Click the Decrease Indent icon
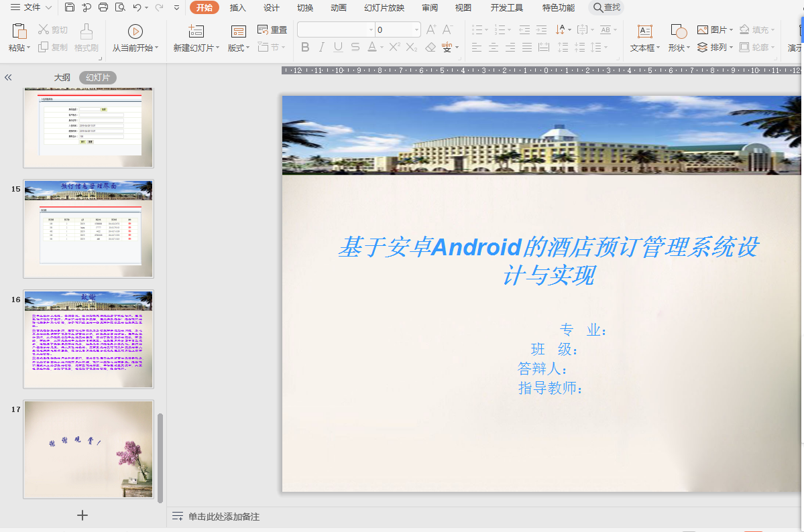The image size is (804, 532). coord(524,29)
